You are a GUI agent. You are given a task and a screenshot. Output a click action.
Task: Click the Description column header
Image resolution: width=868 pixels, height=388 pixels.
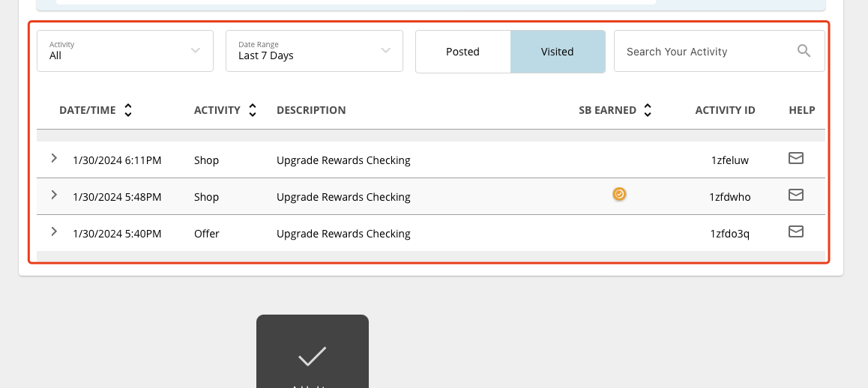[311, 110]
